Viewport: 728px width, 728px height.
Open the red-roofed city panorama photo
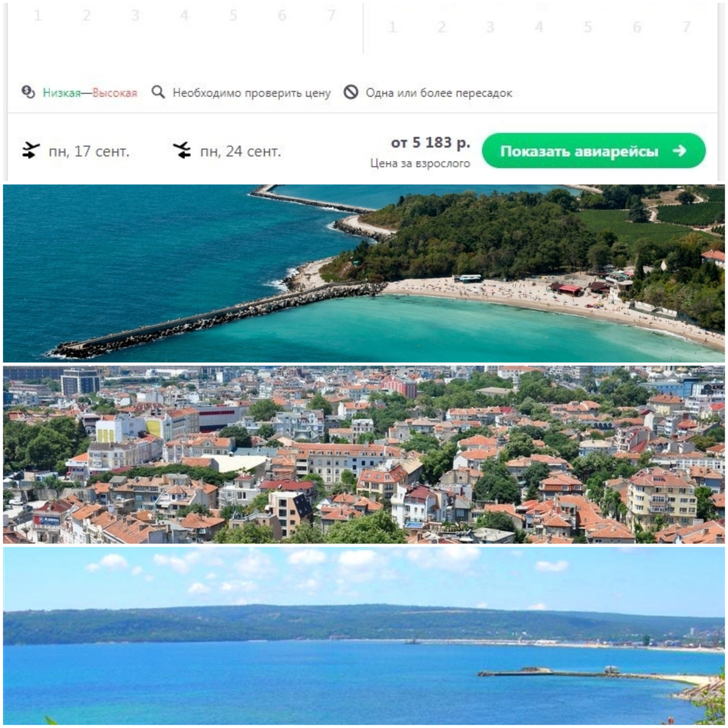pos(364,454)
